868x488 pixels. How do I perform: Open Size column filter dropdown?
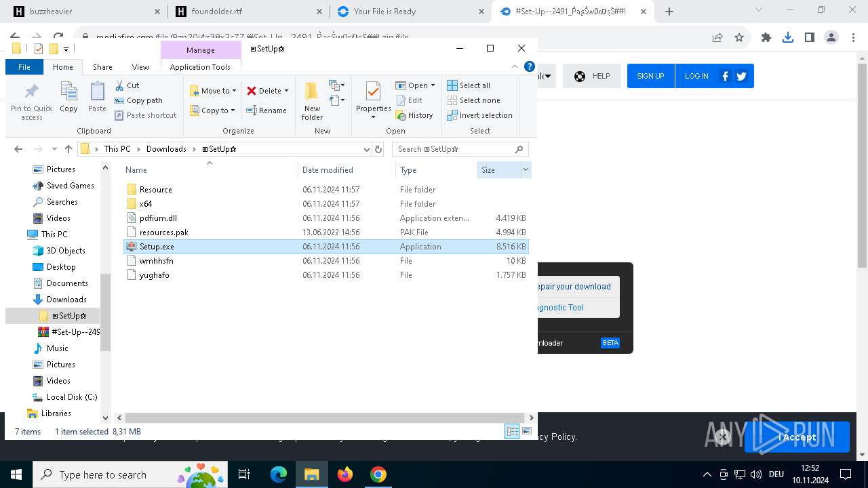click(x=525, y=170)
